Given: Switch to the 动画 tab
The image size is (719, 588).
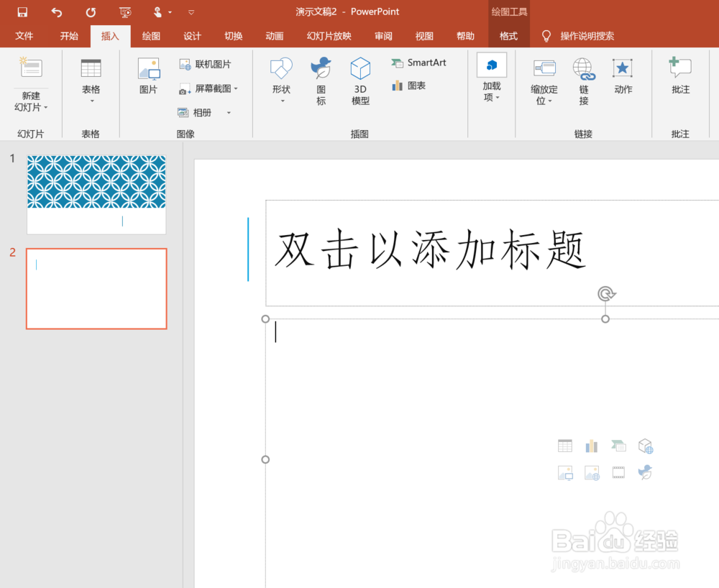Looking at the screenshot, I should pyautogui.click(x=274, y=36).
